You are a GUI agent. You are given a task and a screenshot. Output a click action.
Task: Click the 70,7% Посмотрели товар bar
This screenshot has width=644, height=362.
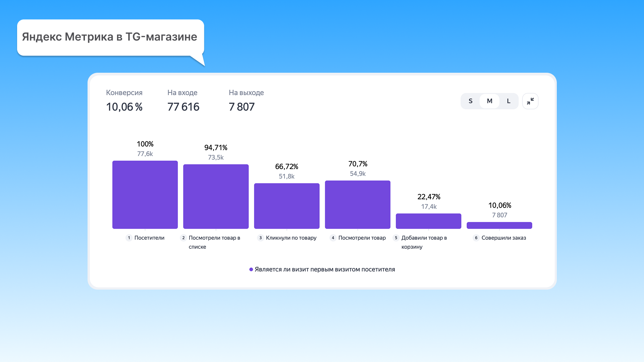click(358, 204)
